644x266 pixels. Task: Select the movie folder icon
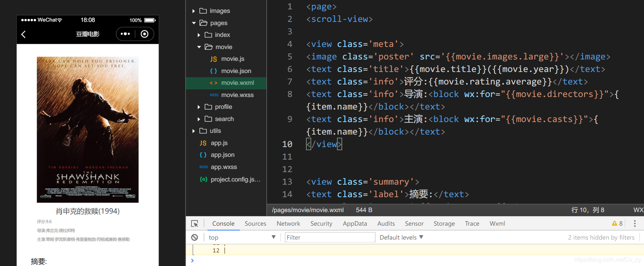209,47
